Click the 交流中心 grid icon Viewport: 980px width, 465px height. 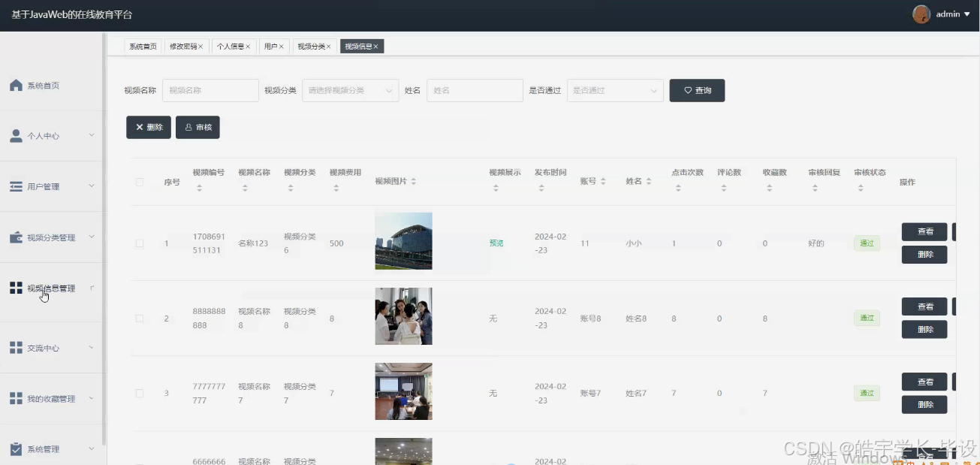(x=16, y=348)
